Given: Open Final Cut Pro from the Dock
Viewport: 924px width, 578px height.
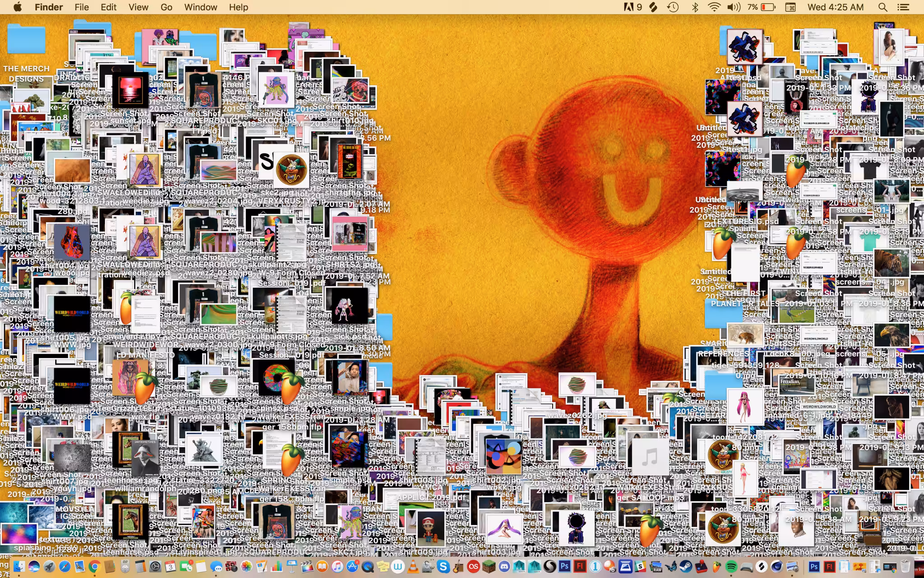Looking at the screenshot, I should pos(307,566).
